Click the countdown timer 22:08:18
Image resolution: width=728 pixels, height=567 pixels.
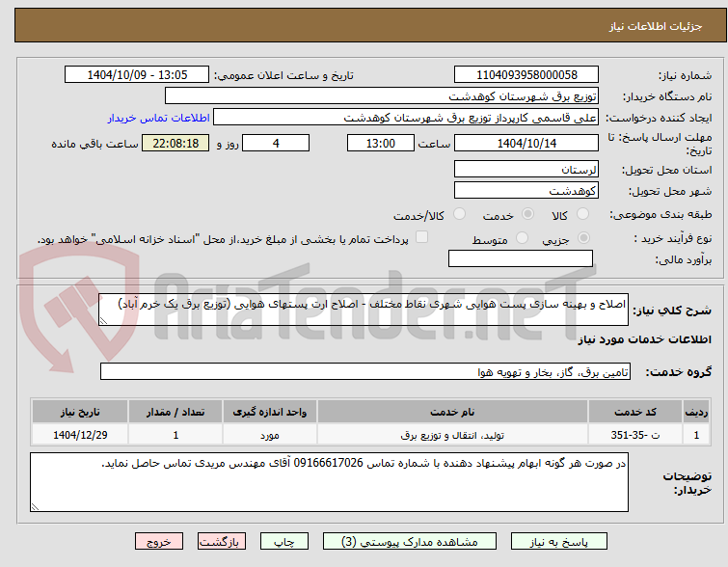click(x=175, y=143)
